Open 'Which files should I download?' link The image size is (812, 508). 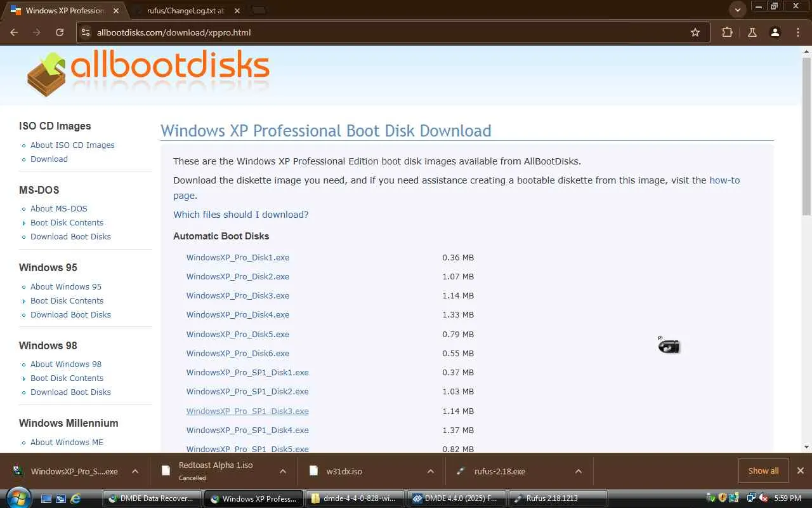pos(241,215)
